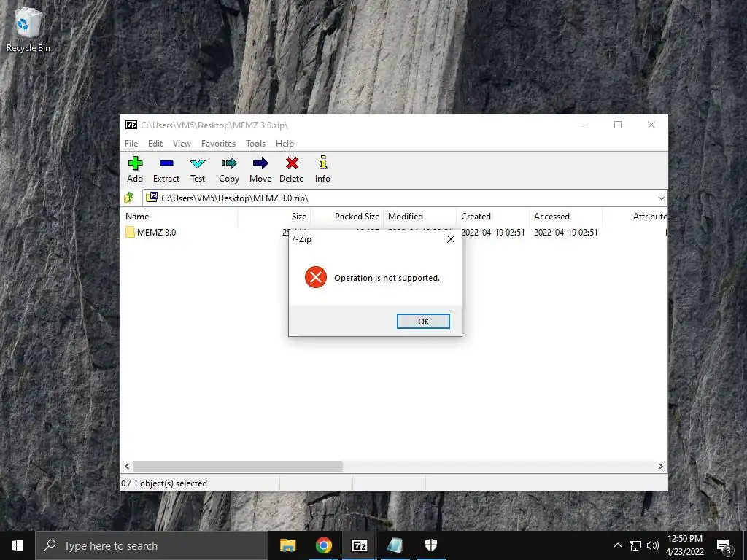Screen dimensions: 747x560
Task: Click the taskbar clock and date
Action: [684, 545]
